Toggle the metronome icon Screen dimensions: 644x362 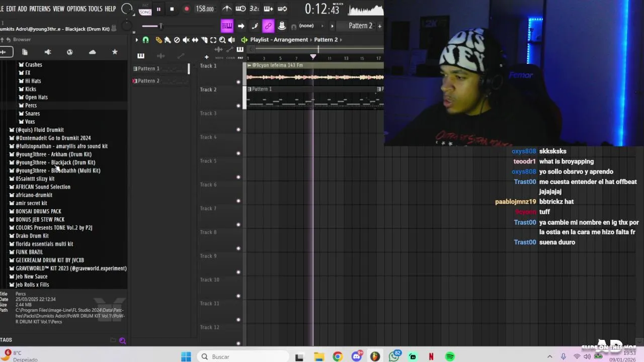tap(227, 9)
